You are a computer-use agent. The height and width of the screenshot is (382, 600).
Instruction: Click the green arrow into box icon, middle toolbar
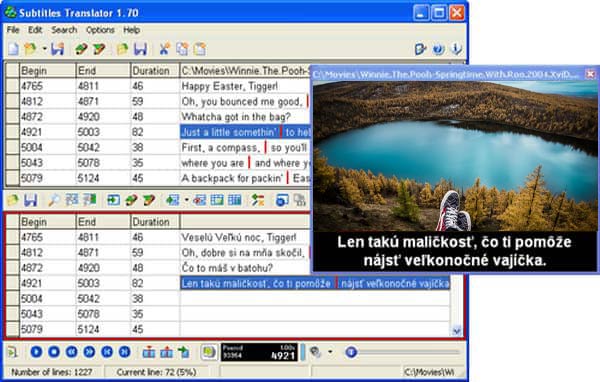[x=113, y=200]
